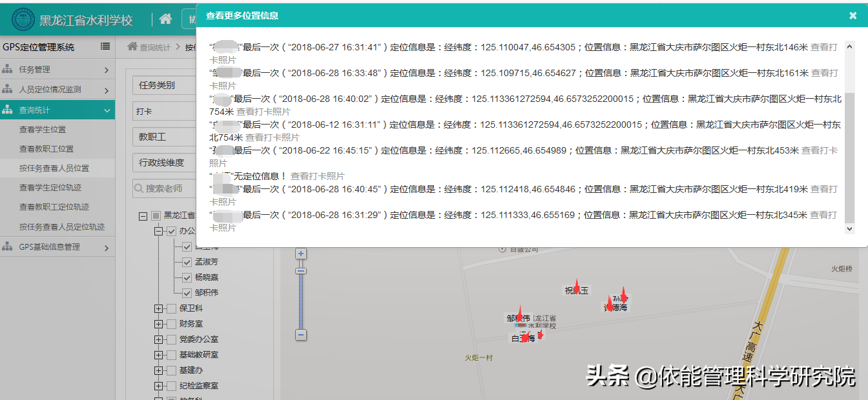This screenshot has width=868, height=400.
Task: Uncheck the 办公 department checkbox
Action: [x=172, y=231]
